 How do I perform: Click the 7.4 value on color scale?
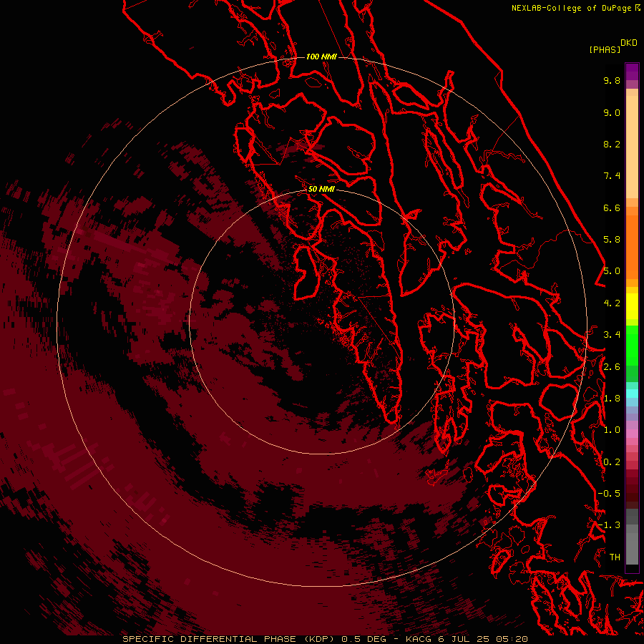pos(612,176)
